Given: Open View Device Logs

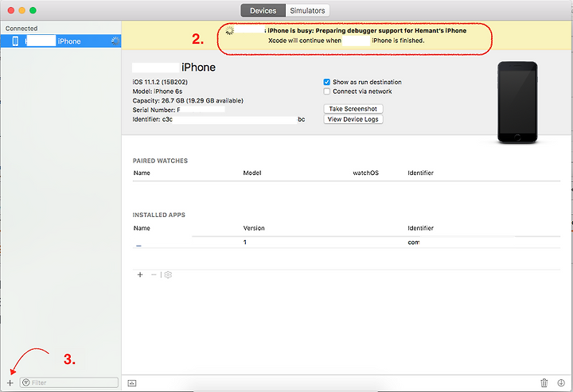Looking at the screenshot, I should pyautogui.click(x=353, y=119).
